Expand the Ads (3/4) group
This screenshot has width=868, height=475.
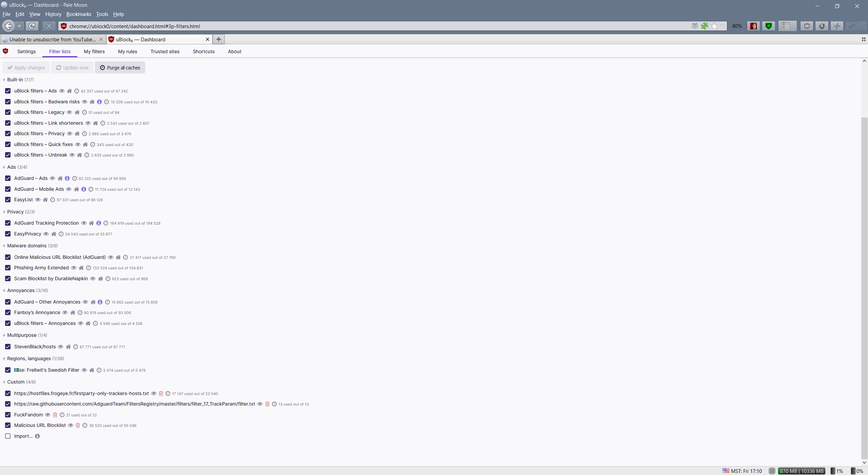coord(4,167)
